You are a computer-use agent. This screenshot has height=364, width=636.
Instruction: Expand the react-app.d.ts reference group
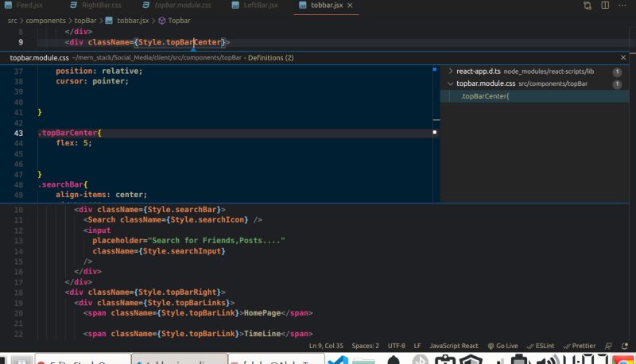point(450,71)
